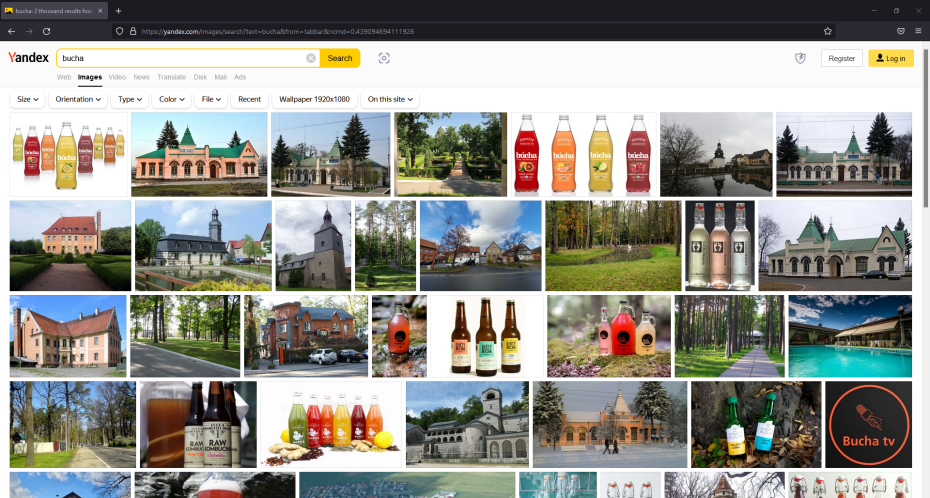This screenshot has height=498, width=930.
Task: Expand the Color filter dropdown
Action: 171,99
